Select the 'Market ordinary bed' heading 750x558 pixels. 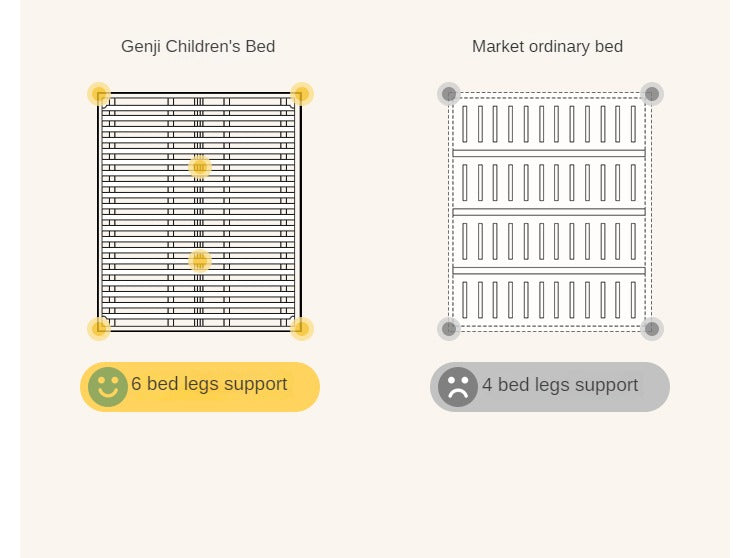547,46
